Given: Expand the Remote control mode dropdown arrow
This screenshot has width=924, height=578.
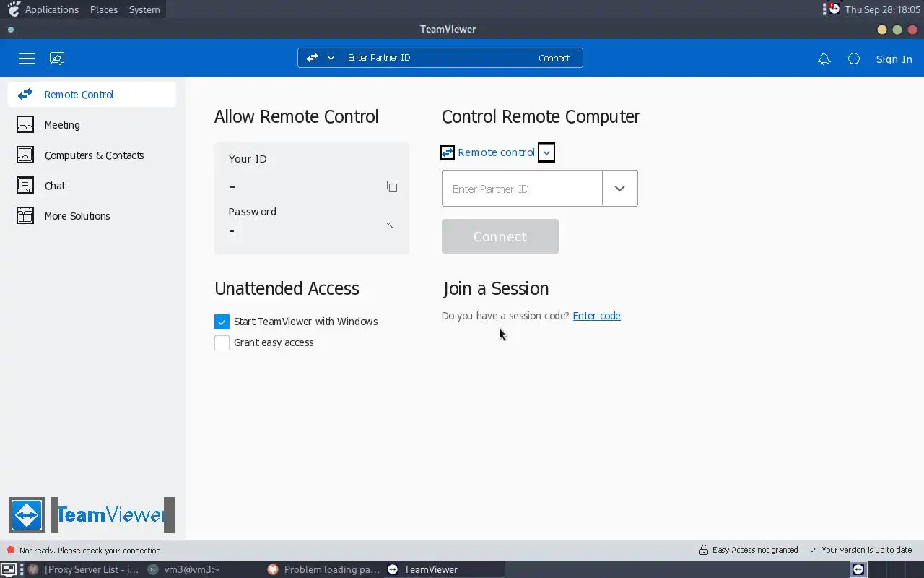Looking at the screenshot, I should [x=546, y=152].
